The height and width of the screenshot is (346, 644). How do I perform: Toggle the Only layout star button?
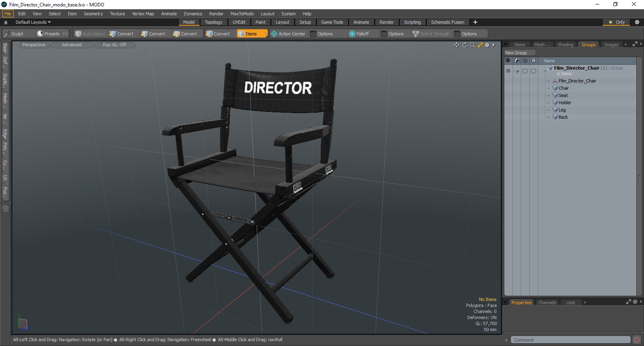pyautogui.click(x=616, y=22)
